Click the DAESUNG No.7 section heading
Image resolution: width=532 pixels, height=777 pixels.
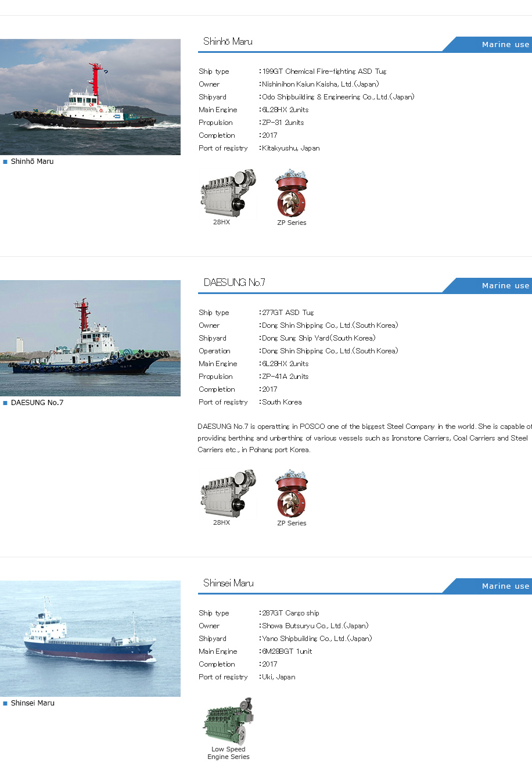coord(234,282)
